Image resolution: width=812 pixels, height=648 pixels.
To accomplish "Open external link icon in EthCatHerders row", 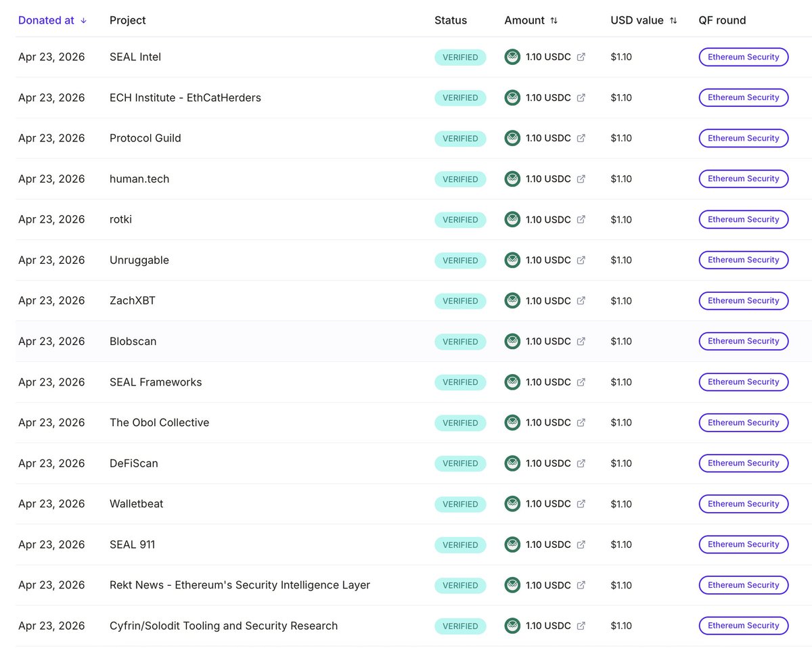I will (x=581, y=97).
